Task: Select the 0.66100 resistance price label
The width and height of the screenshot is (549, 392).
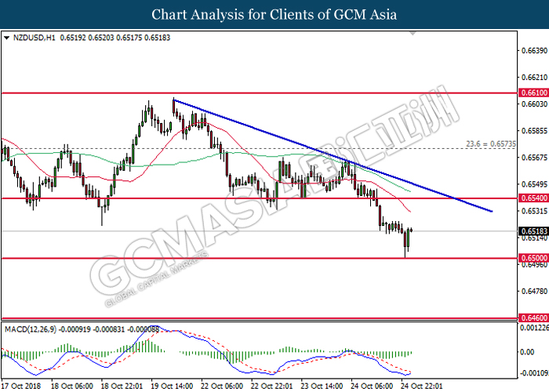Action: (x=533, y=93)
